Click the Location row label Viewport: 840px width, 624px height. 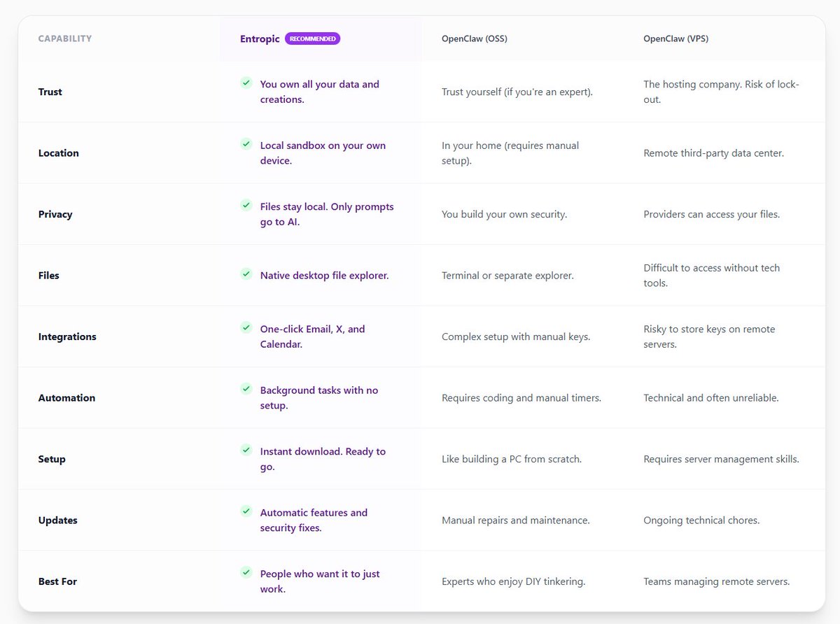(59, 153)
